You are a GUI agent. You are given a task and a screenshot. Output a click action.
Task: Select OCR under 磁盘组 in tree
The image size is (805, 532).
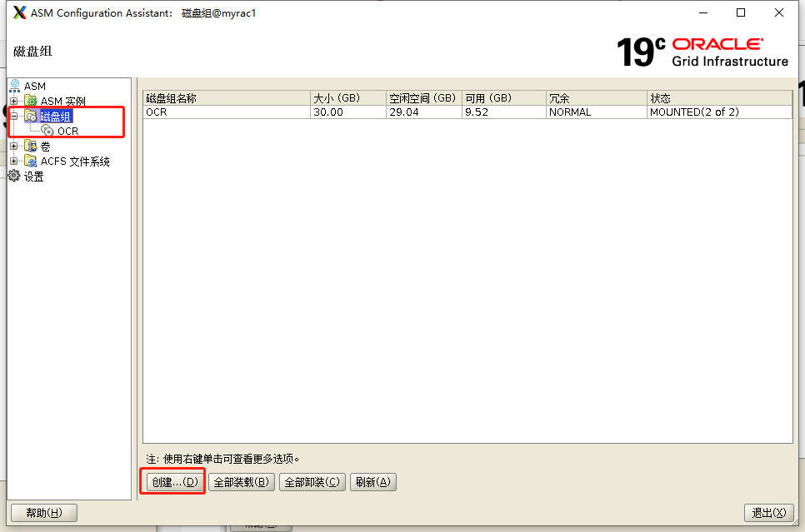tap(67, 132)
